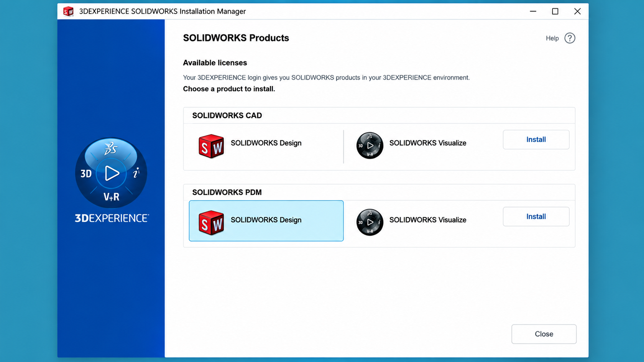Screen dimensions: 644x362
Task: Click SOLIDWORKS Design label in PDM section
Action: point(266,220)
